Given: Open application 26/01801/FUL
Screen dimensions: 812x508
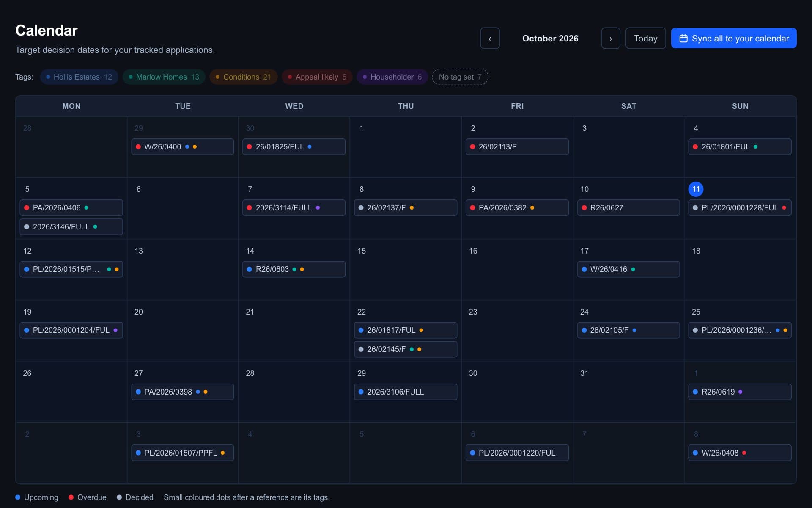Looking at the screenshot, I should tap(740, 146).
